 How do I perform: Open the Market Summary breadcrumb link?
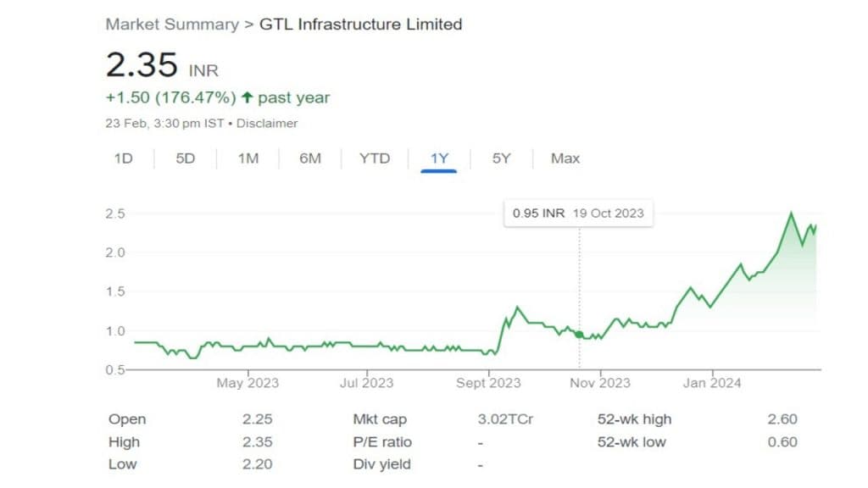(x=172, y=24)
